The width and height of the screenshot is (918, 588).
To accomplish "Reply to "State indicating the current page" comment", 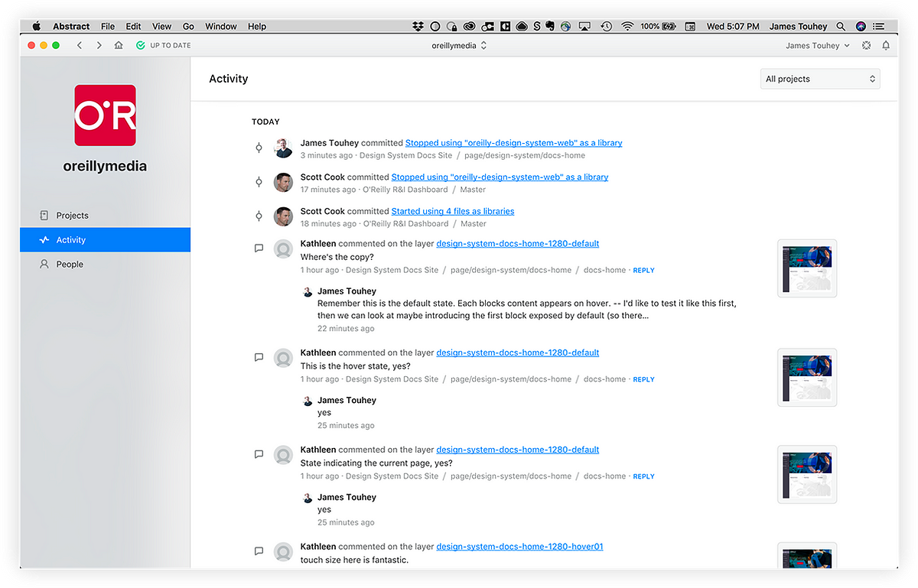I will tap(643, 476).
